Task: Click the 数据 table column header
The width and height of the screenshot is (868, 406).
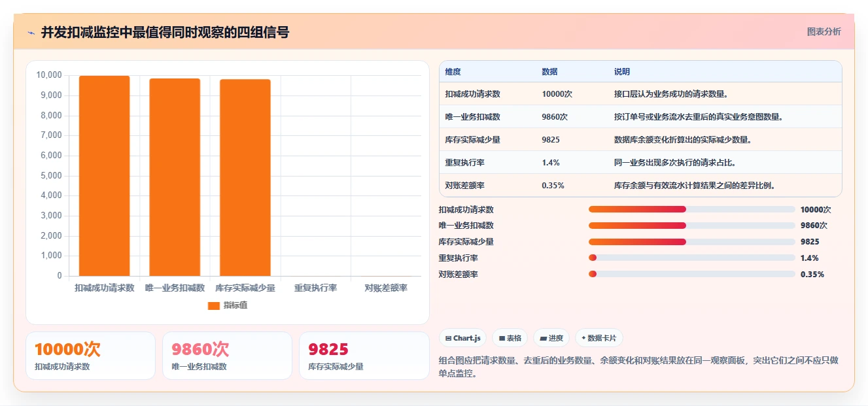Action: coord(550,72)
